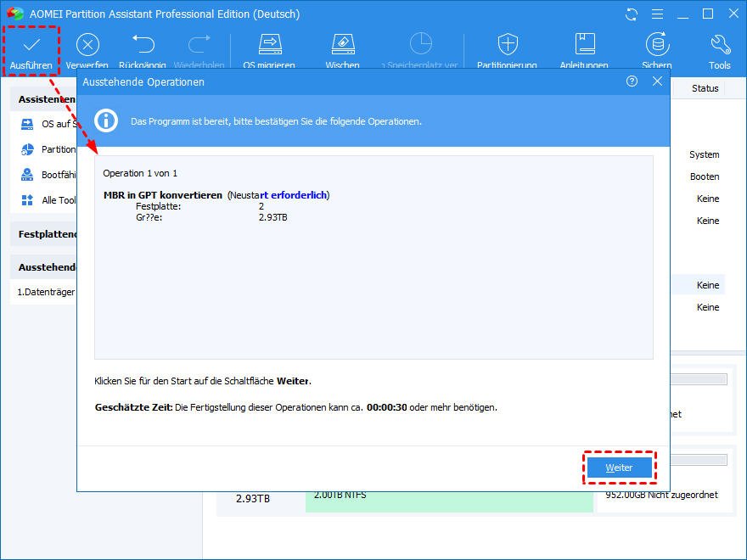Click the 'Operation 1 von 1' text

coord(140,173)
